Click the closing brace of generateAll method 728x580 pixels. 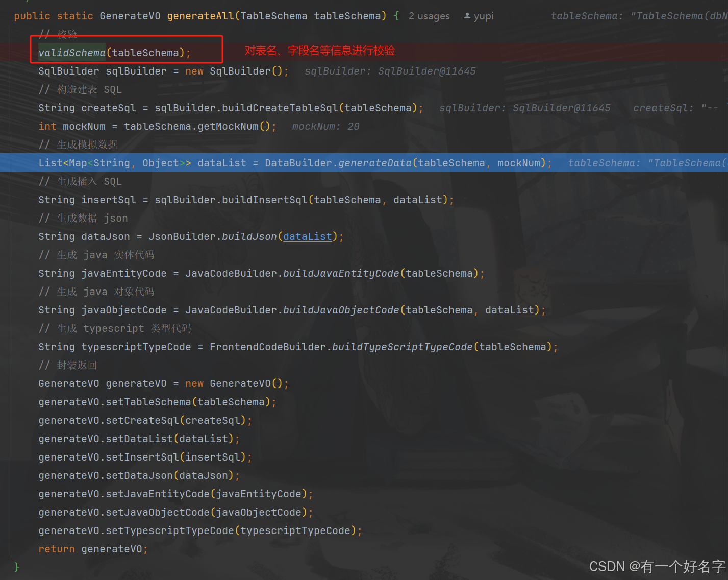17,567
